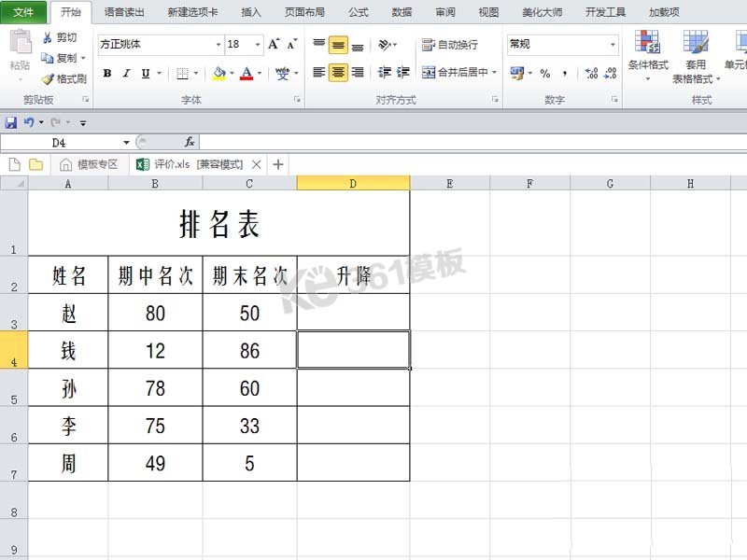Click the Increase Decimal icon
Image resolution: width=747 pixels, height=560 pixels.
590,71
